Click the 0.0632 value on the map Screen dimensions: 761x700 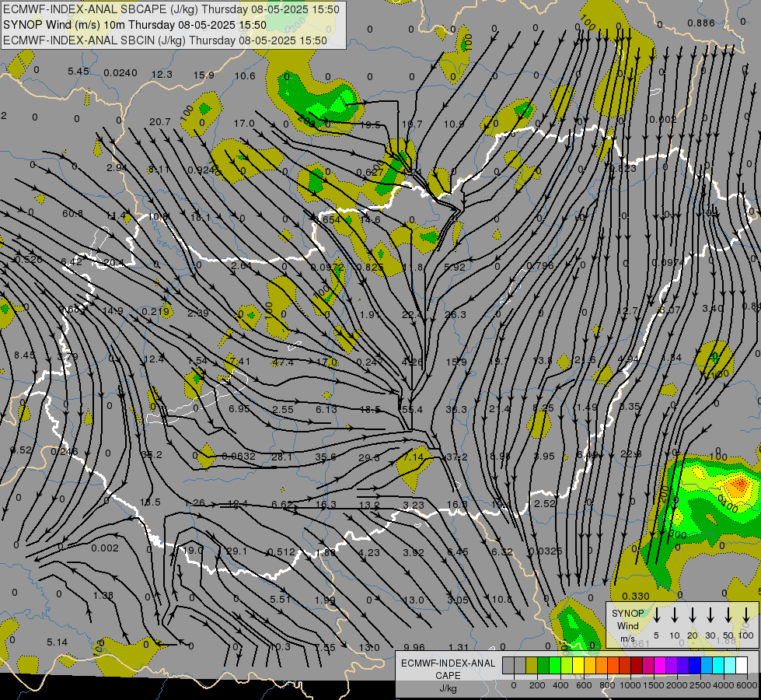(239, 456)
